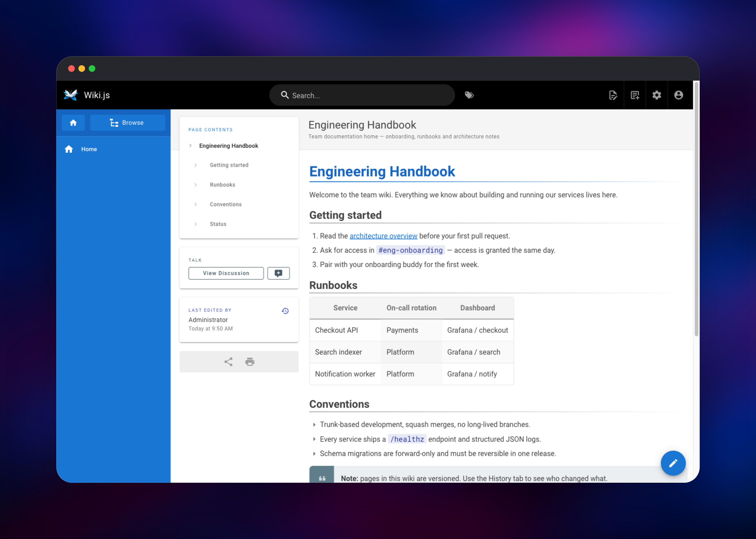Click the Schema migrations bullet text
Screen dimensions: 756x539
[x=438, y=454]
